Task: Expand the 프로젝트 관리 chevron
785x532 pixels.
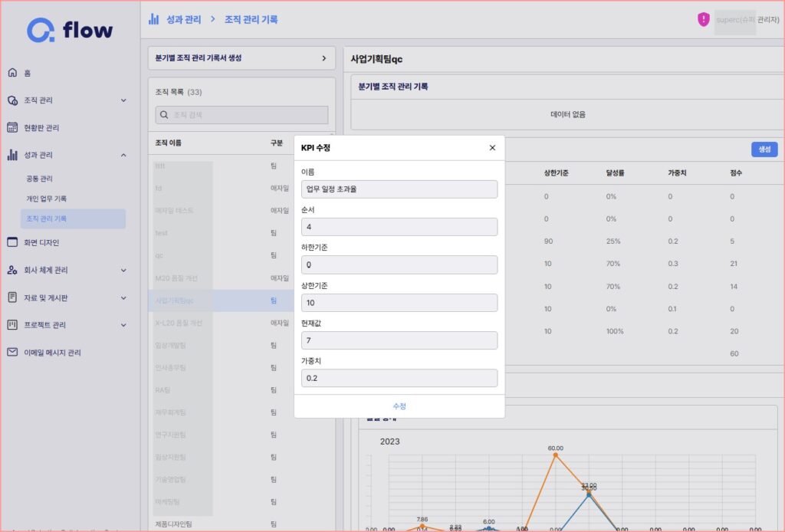Action: click(x=123, y=325)
